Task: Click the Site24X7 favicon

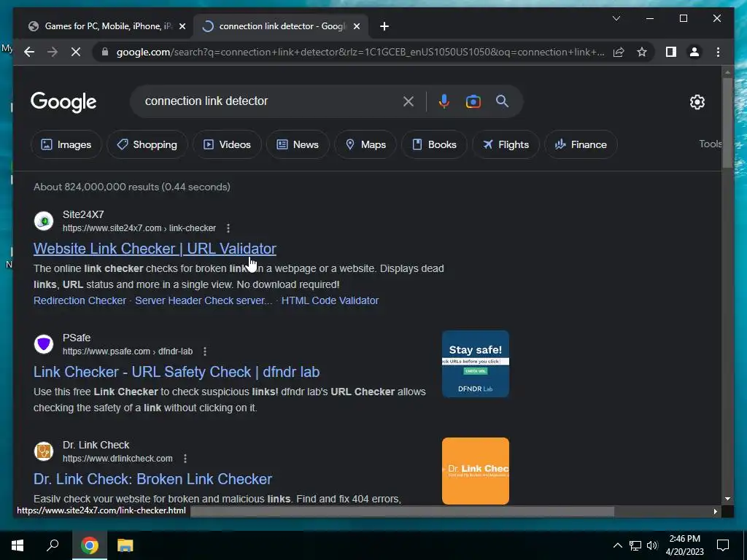Action: tap(44, 221)
